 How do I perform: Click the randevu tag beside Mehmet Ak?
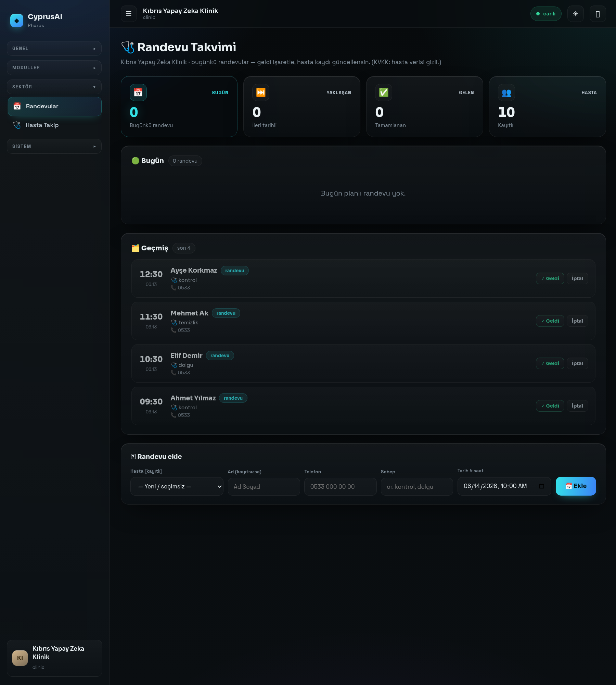pyautogui.click(x=226, y=313)
